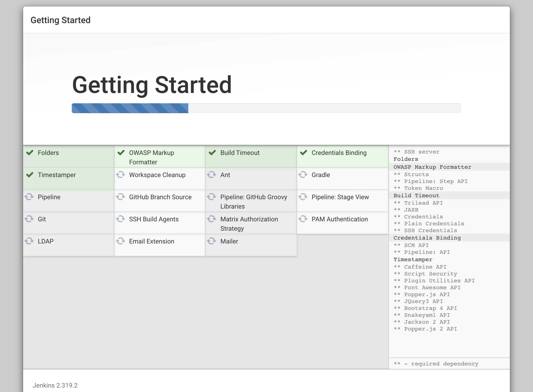
Task: Click the refresh icon beside Gradle
Action: [x=303, y=175]
